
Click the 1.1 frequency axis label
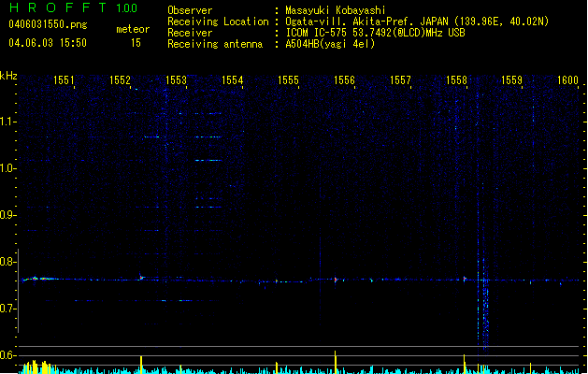point(7,122)
